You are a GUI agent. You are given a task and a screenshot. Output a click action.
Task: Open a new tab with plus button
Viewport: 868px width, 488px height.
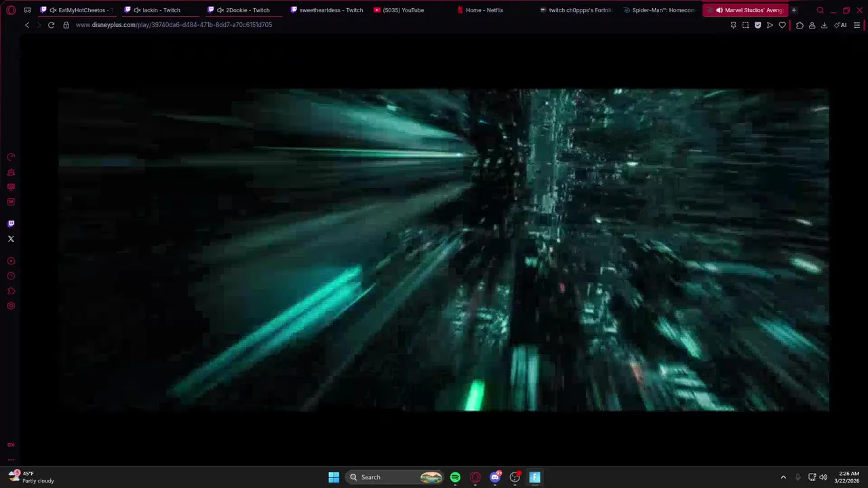click(x=794, y=10)
